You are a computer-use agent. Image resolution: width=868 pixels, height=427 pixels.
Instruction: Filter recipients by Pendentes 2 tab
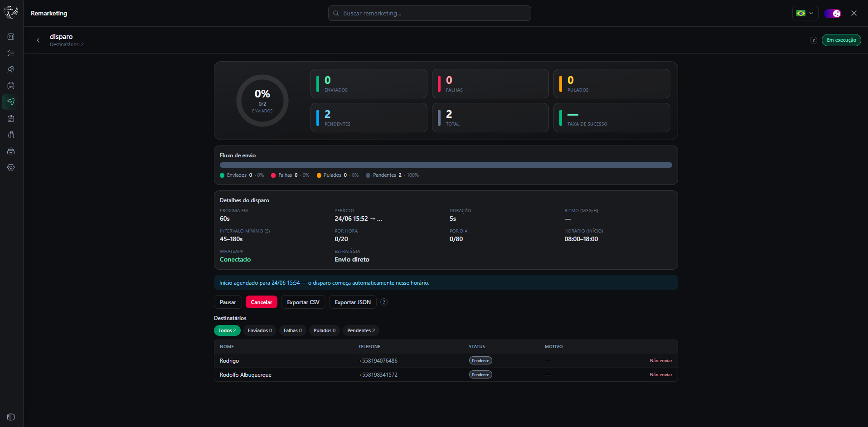(x=361, y=330)
